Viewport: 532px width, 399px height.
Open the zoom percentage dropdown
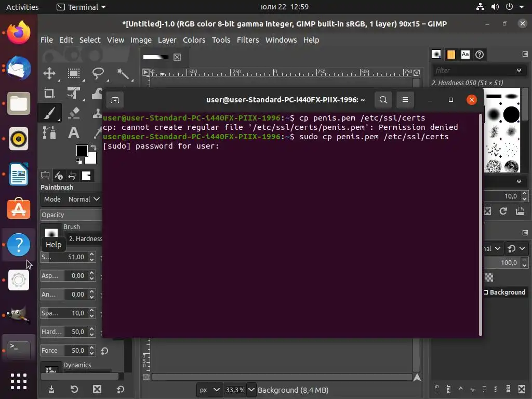click(x=251, y=390)
